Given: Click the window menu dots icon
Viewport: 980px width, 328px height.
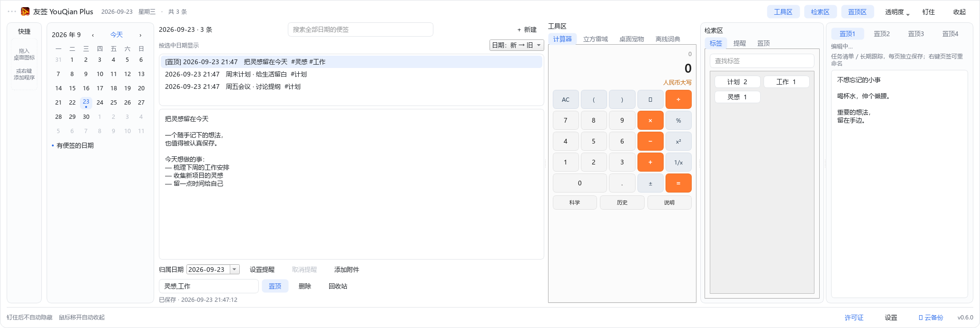Looking at the screenshot, I should [x=12, y=11].
